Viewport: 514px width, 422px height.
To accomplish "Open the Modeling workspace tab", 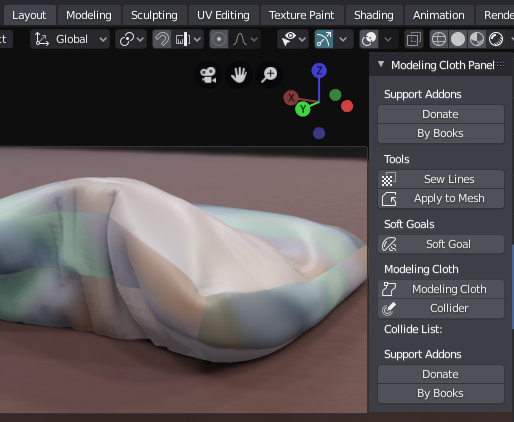I will coord(89,15).
